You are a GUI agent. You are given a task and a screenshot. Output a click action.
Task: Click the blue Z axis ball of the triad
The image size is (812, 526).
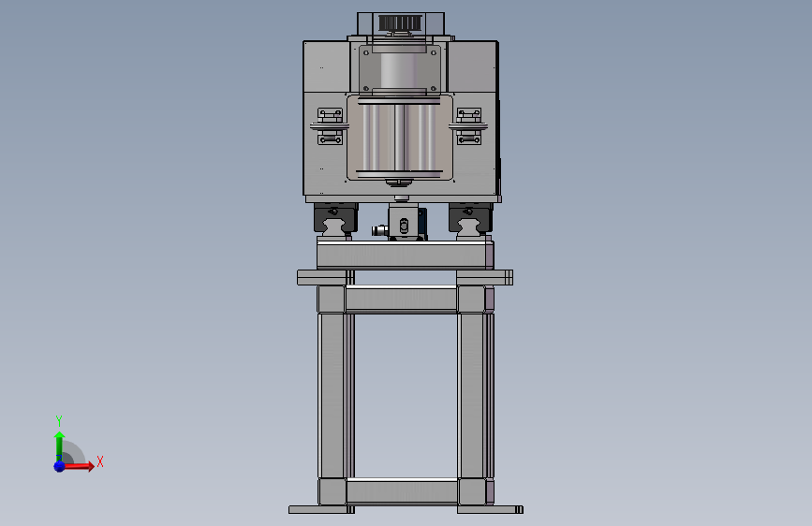tap(59, 466)
